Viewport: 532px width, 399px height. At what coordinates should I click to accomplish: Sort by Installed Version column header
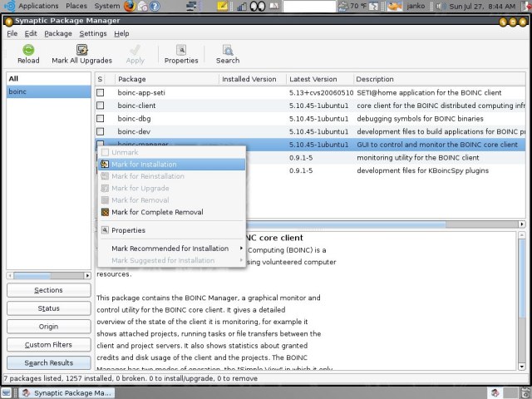point(253,79)
